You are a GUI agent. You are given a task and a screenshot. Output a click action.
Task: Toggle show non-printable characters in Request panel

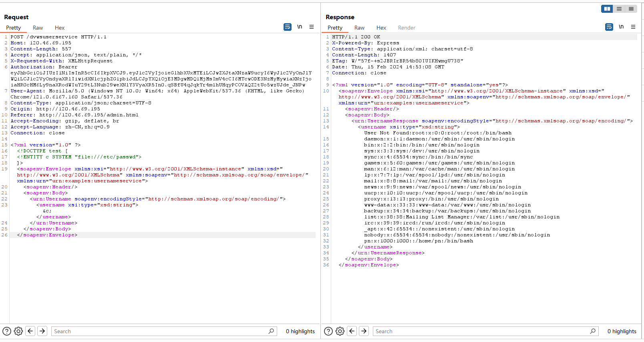[300, 27]
